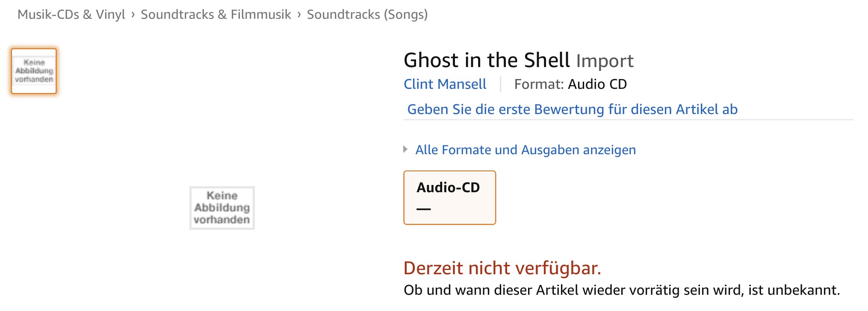The width and height of the screenshot is (868, 311).
Task: Go to Soundtracks & Filmmusik category
Action: (x=216, y=15)
